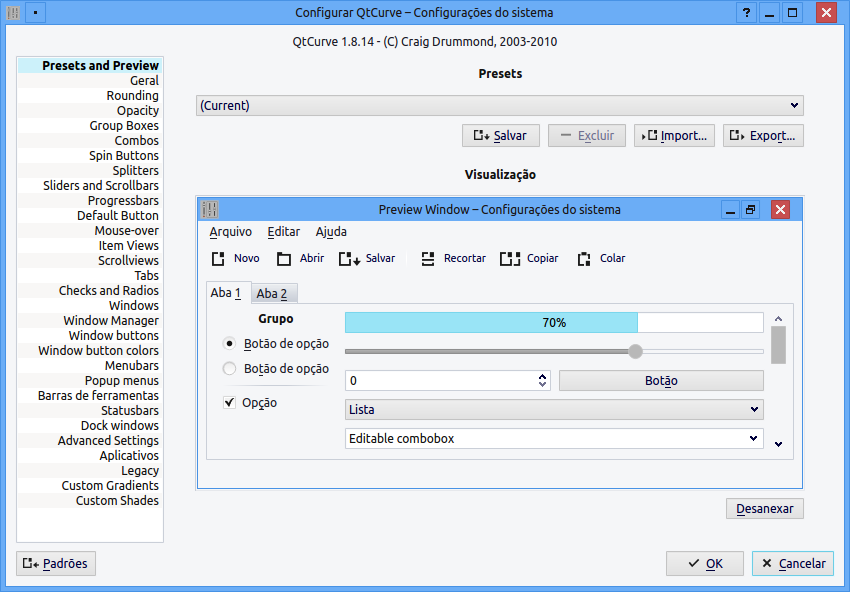Select Custom Shades in the list
This screenshot has height=592, width=850.
(89, 500)
